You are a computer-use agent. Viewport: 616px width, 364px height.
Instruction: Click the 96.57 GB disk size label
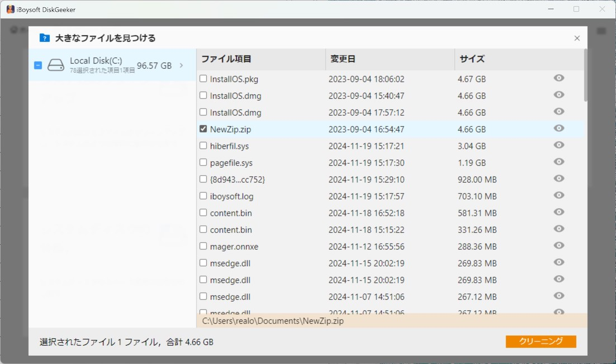click(154, 65)
